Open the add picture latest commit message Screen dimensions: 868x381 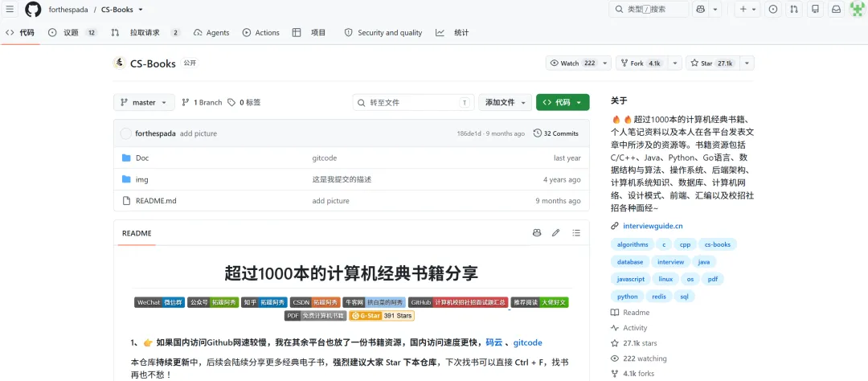[x=199, y=133]
